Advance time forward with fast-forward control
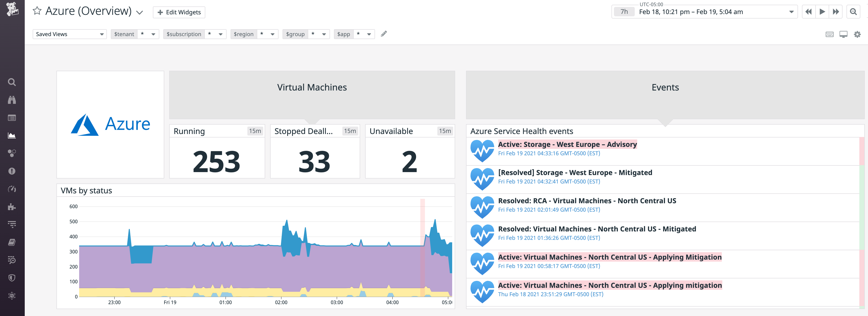 pyautogui.click(x=836, y=11)
